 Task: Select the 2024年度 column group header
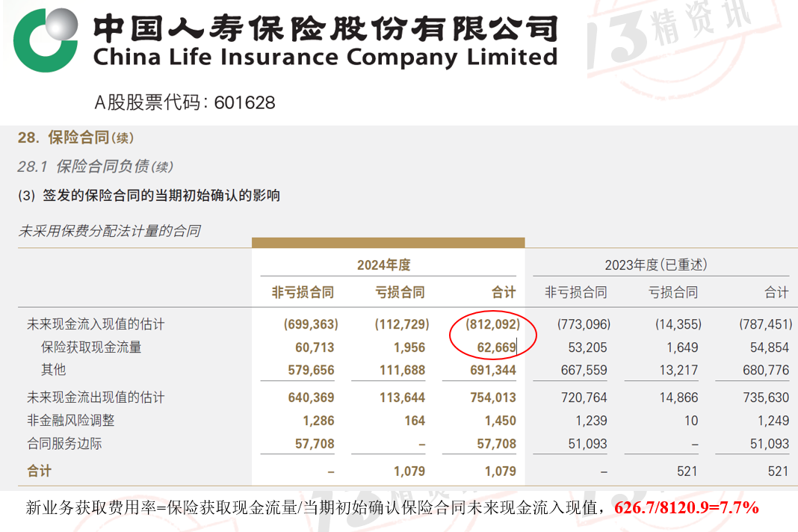click(384, 265)
